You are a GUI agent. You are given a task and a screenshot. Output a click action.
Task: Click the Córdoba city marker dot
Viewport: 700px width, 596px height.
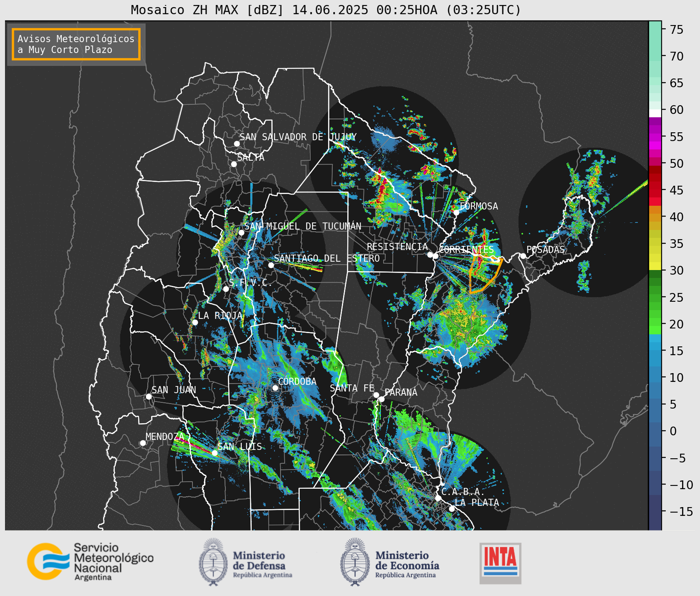tap(275, 388)
